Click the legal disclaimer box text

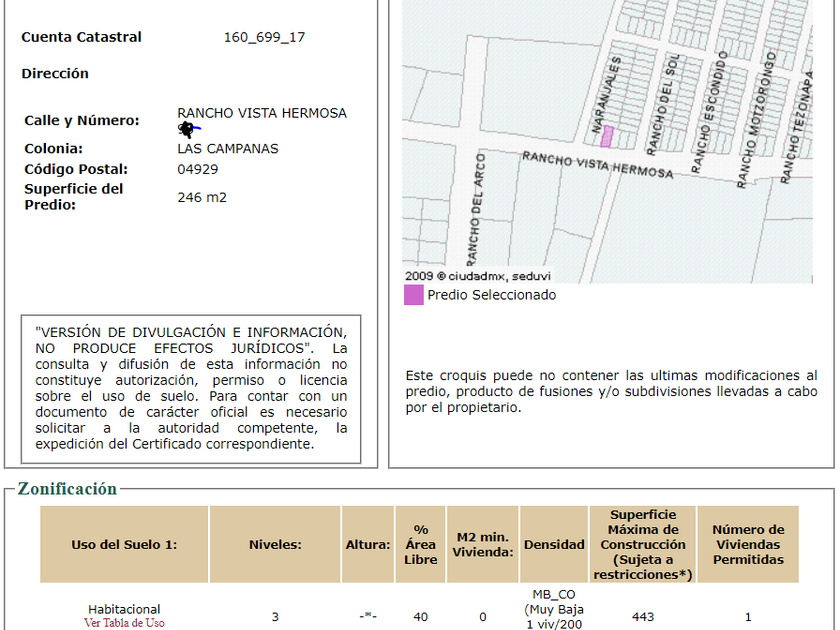coord(191,388)
